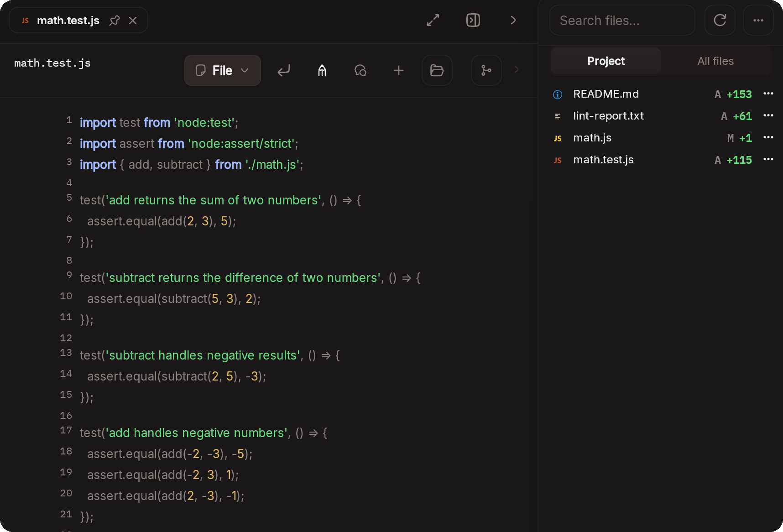The image size is (783, 532).
Task: Refresh the file list
Action: pyautogui.click(x=720, y=20)
